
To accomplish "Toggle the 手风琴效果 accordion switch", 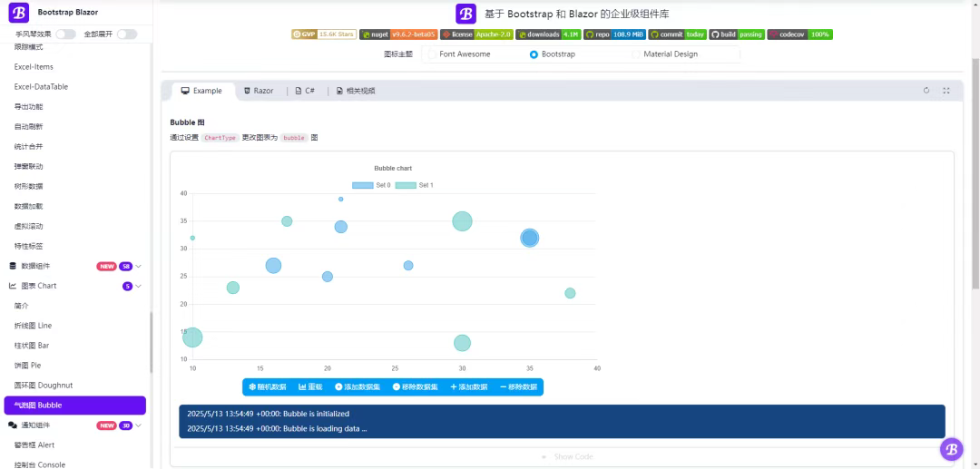I will [x=65, y=34].
